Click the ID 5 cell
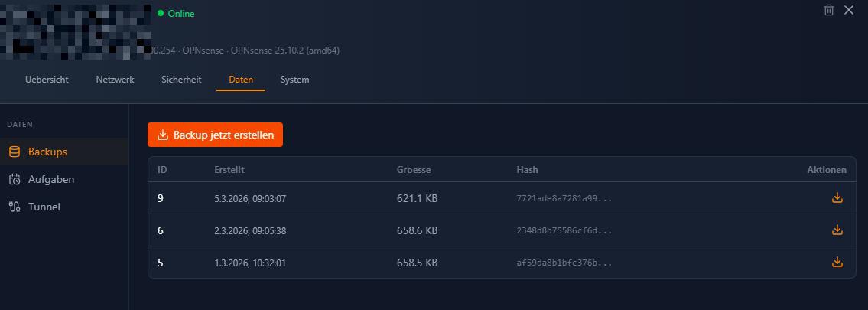 click(x=161, y=263)
